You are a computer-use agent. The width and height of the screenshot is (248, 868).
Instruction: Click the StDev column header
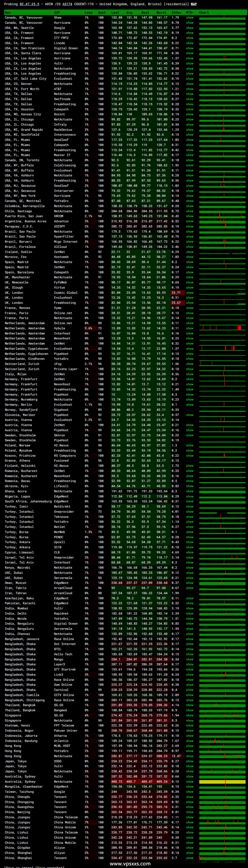coord(176,12)
